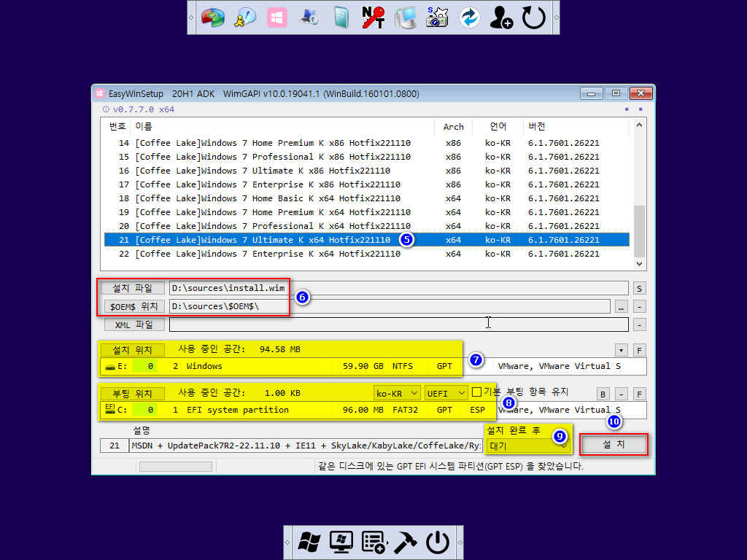This screenshot has height=560, width=747.
Task: Click the 언어 column header
Action: point(498,126)
